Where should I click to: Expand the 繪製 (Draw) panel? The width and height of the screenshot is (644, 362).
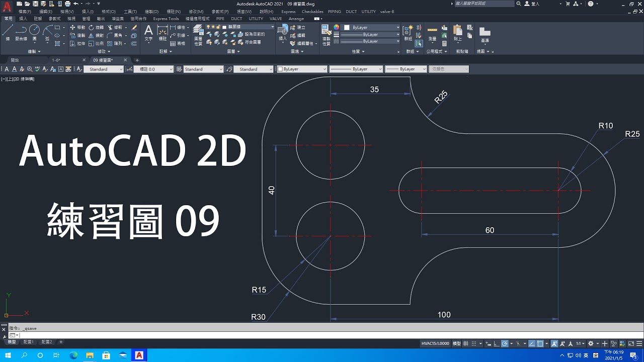34,51
